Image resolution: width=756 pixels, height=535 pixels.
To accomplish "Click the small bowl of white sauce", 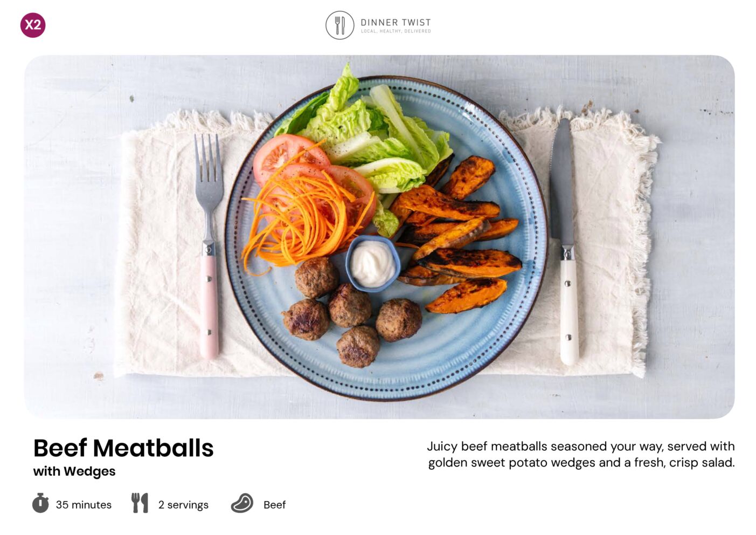I will click(373, 263).
